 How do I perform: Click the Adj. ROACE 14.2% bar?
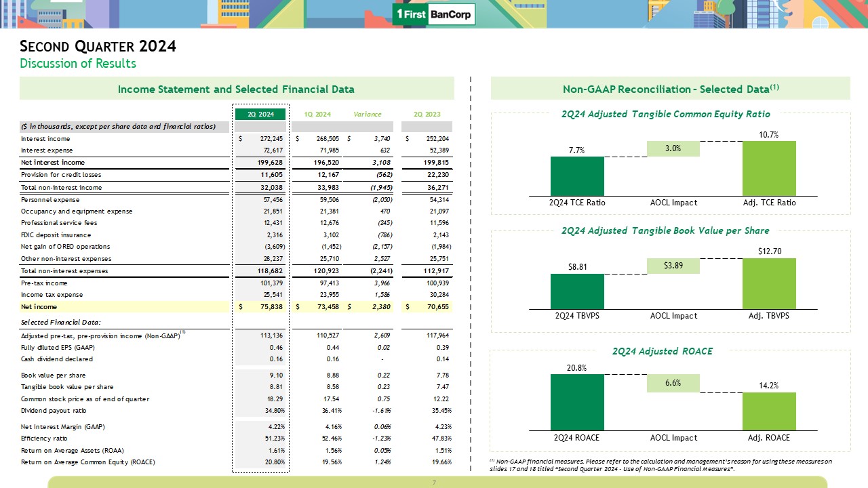pyautogui.click(x=768, y=411)
